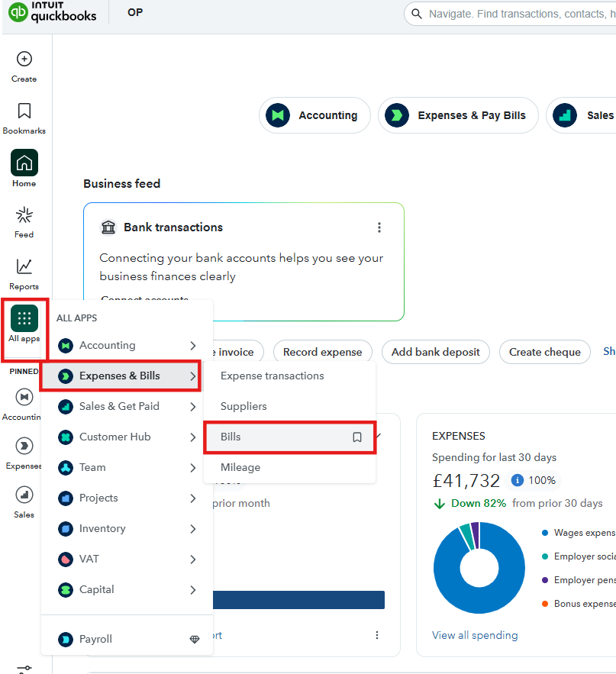Expand Inventory submenu chevron
Viewport: 616px width, 674px height.
tap(193, 529)
